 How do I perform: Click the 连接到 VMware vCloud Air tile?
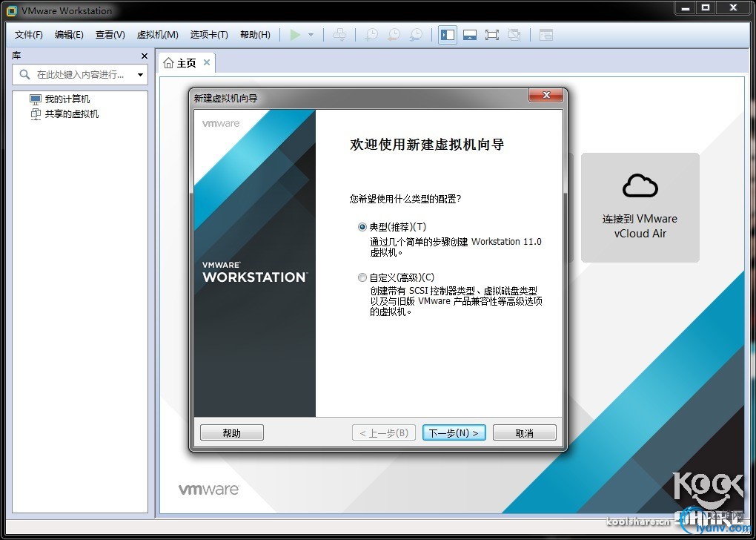[x=640, y=208]
